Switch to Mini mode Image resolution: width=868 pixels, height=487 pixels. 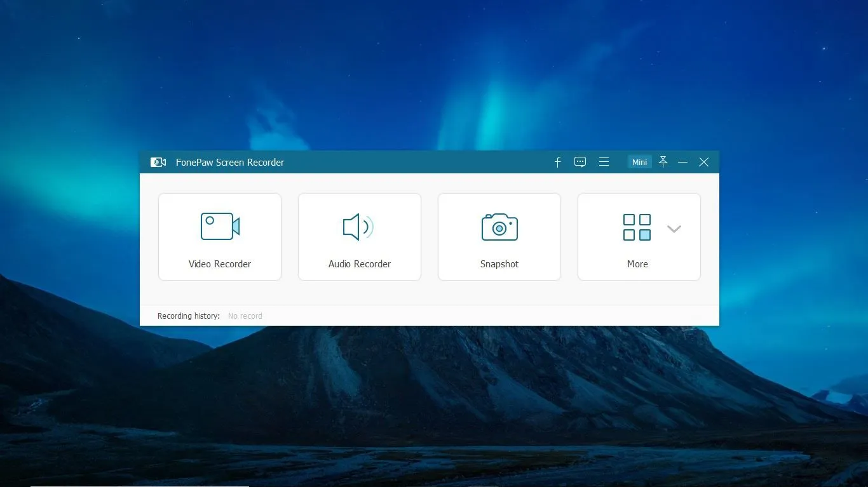(x=639, y=162)
